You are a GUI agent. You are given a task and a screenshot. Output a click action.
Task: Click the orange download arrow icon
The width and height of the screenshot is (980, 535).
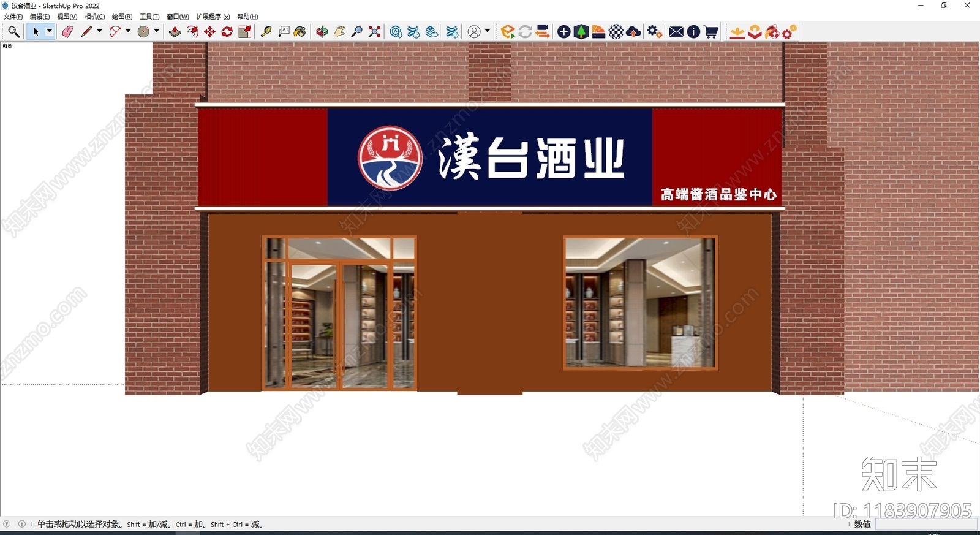coord(737,32)
